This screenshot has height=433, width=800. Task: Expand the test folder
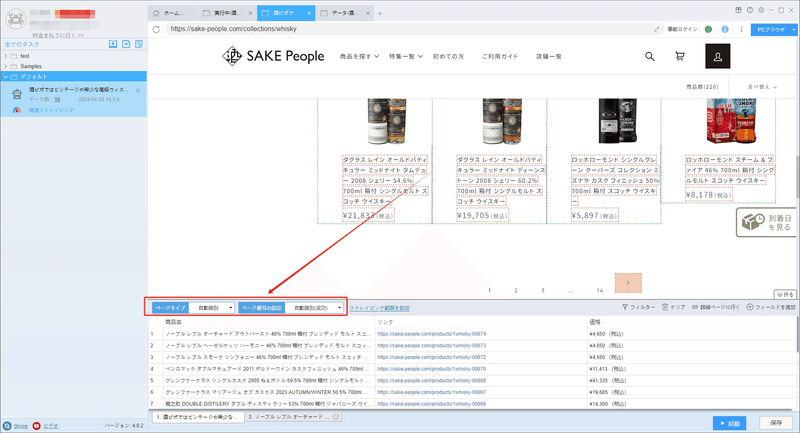pyautogui.click(x=6, y=56)
